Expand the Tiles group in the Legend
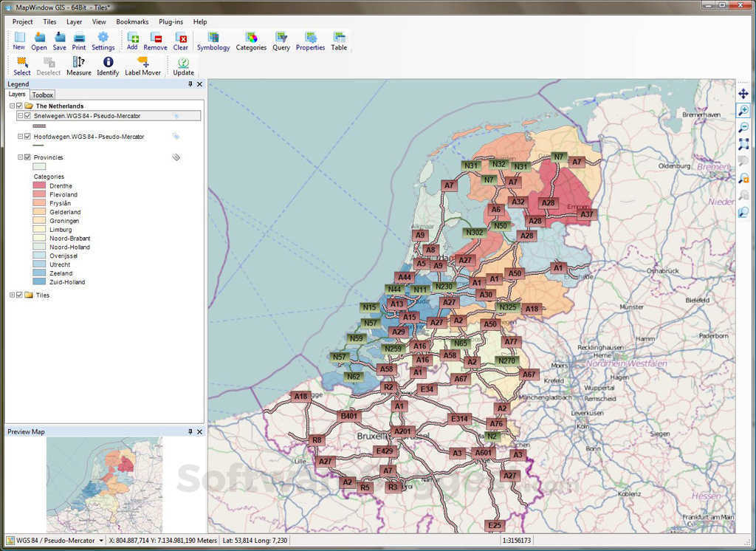Image resolution: width=756 pixels, height=551 pixels. point(12,295)
